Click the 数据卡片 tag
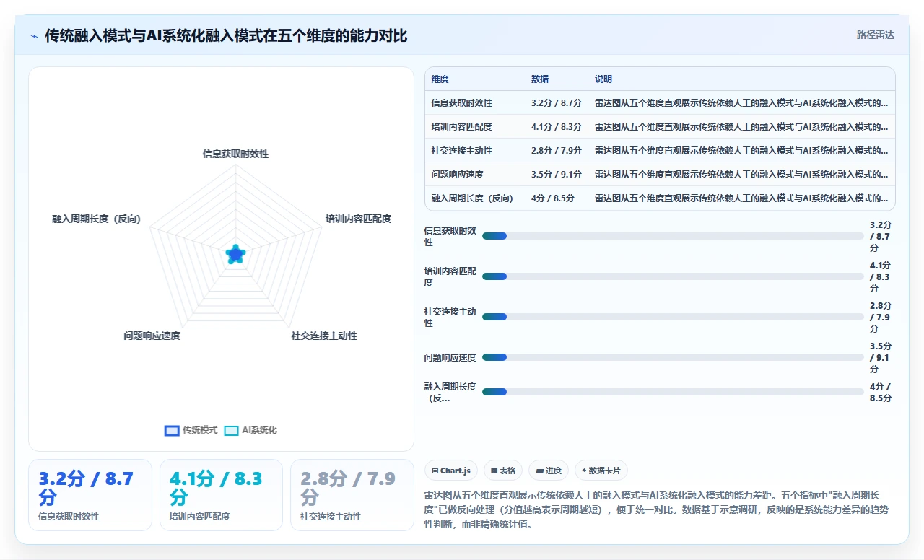 click(x=601, y=471)
